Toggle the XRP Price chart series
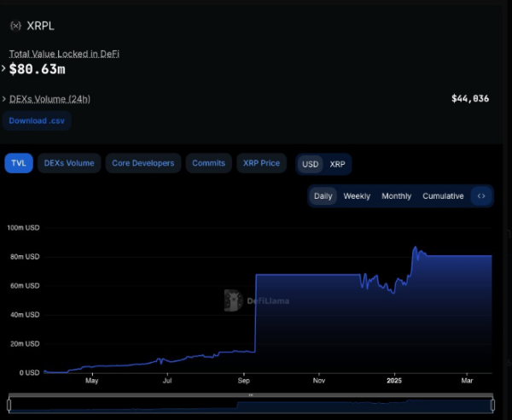The height and width of the screenshot is (420, 512). [x=261, y=163]
